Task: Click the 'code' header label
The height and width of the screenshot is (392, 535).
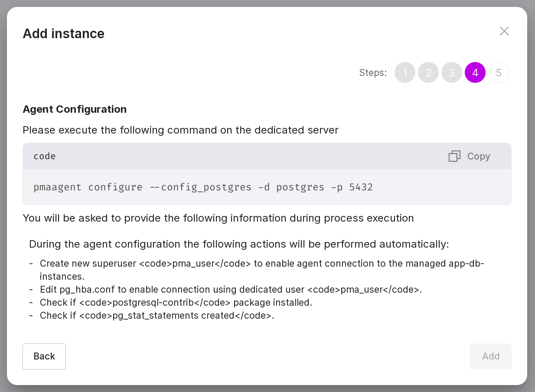Action: point(45,156)
